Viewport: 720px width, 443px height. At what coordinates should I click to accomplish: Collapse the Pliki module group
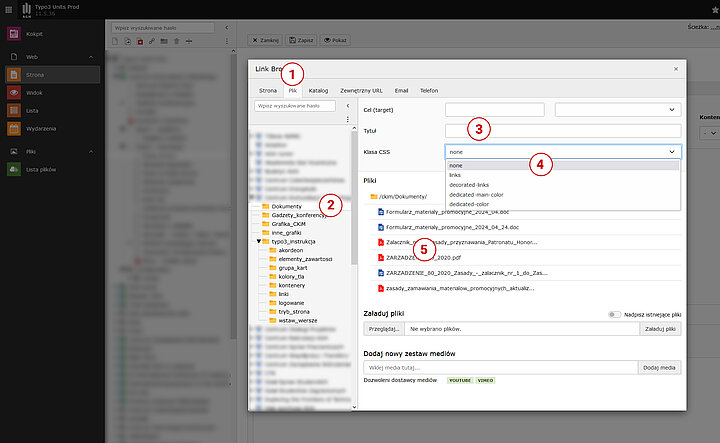pyautogui.click(x=91, y=151)
